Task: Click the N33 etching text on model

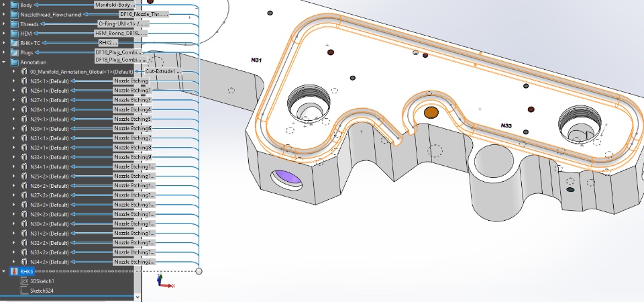Action: [x=506, y=125]
